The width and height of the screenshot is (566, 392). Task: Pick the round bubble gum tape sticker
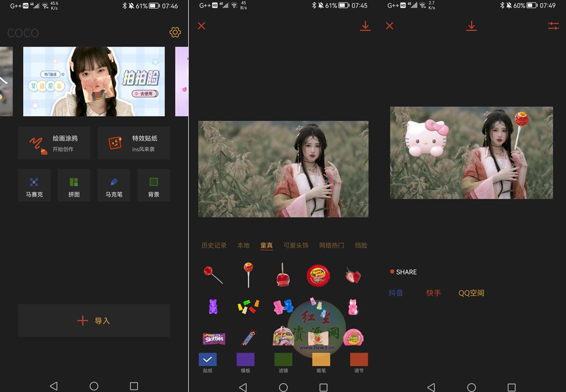[x=318, y=275]
